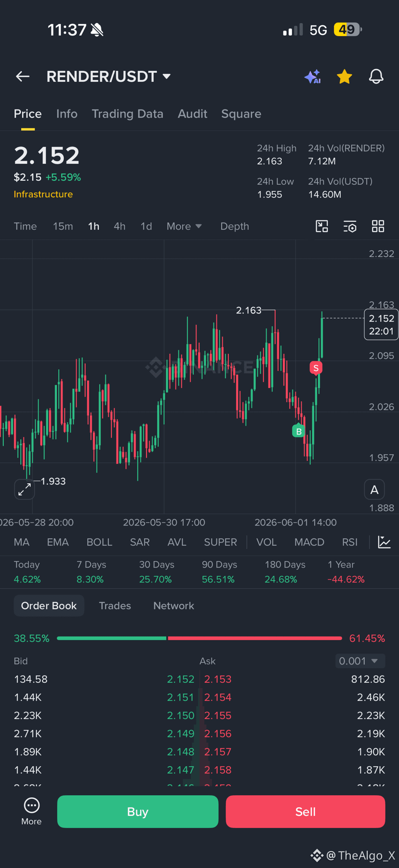399x868 pixels.
Task: Tap the 180 Days 24.68% performance
Action: [x=285, y=572]
